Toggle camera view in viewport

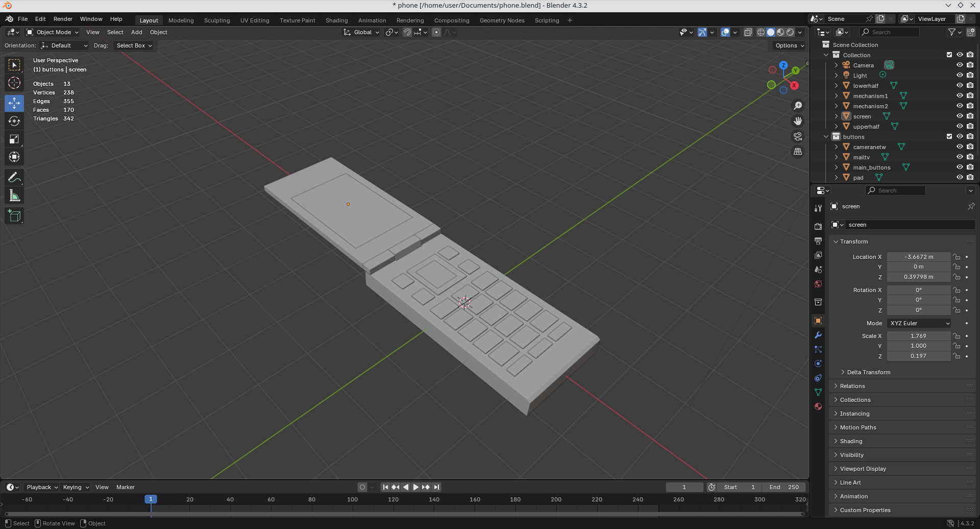(x=797, y=136)
